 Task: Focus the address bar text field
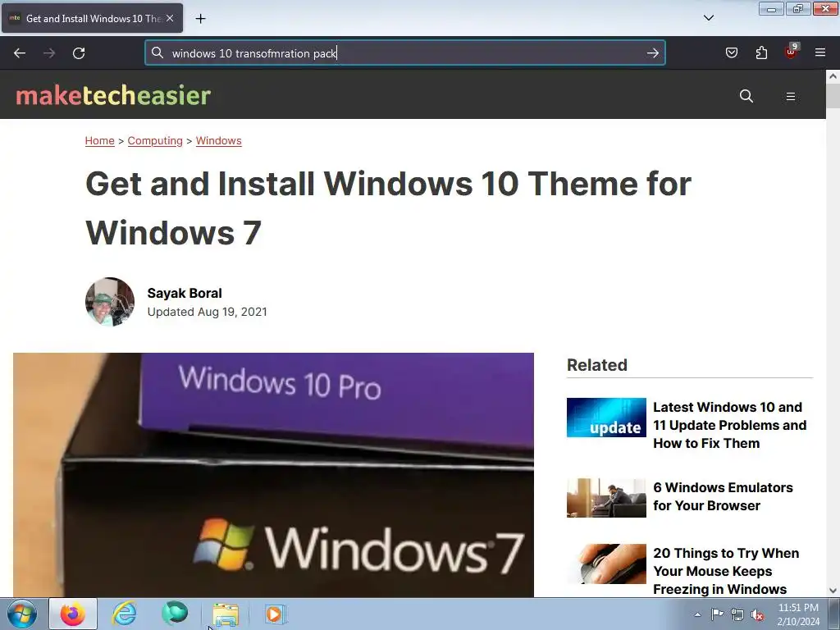[x=404, y=53]
